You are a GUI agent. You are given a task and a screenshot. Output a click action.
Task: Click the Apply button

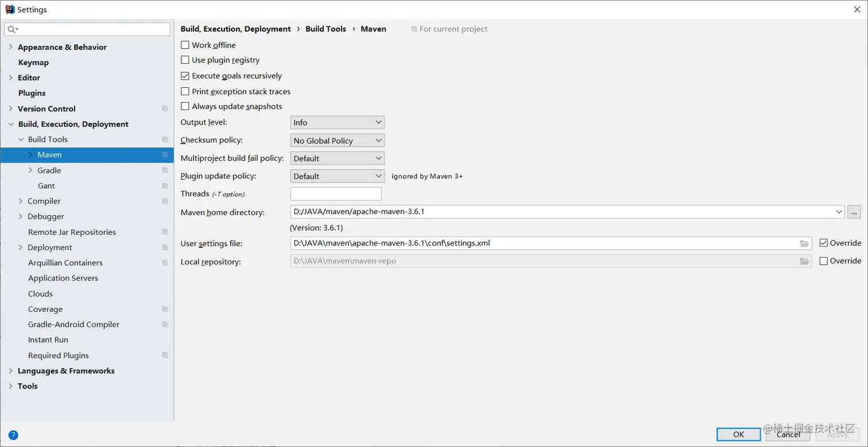pos(838,434)
